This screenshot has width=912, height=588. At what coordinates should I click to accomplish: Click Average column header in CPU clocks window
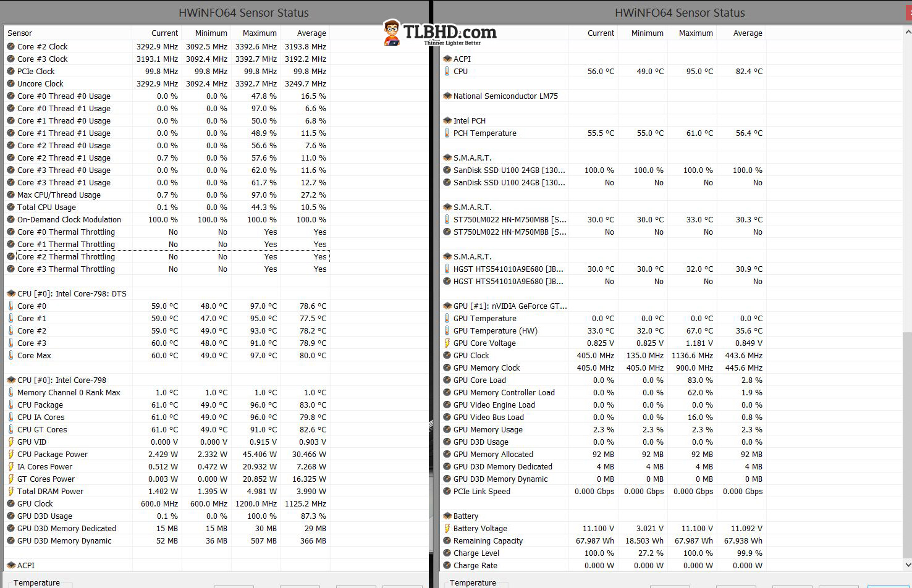pyautogui.click(x=311, y=33)
